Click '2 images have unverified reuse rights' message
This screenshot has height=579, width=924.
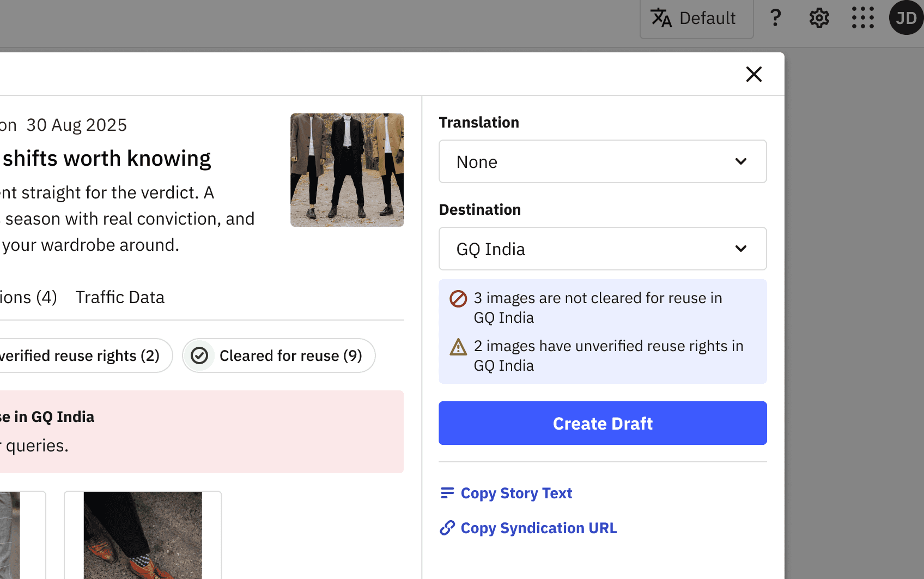coord(609,355)
